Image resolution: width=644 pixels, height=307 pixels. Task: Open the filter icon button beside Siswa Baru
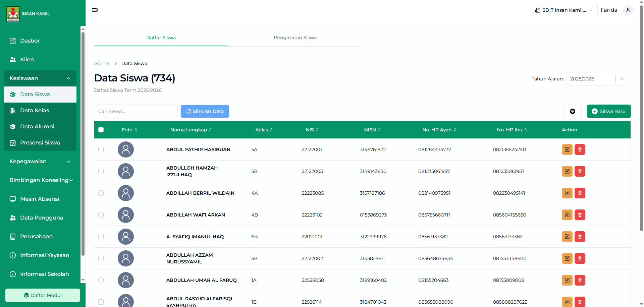572,111
